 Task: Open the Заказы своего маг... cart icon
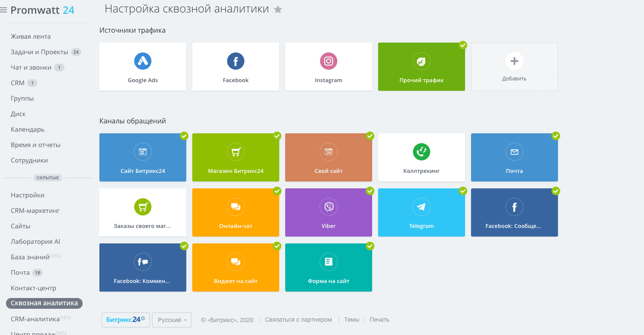pos(143,207)
